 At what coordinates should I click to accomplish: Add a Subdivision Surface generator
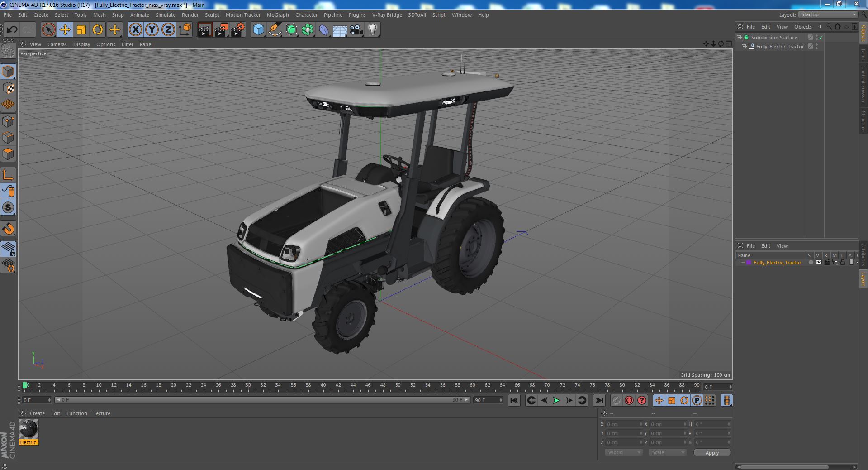[x=291, y=30]
